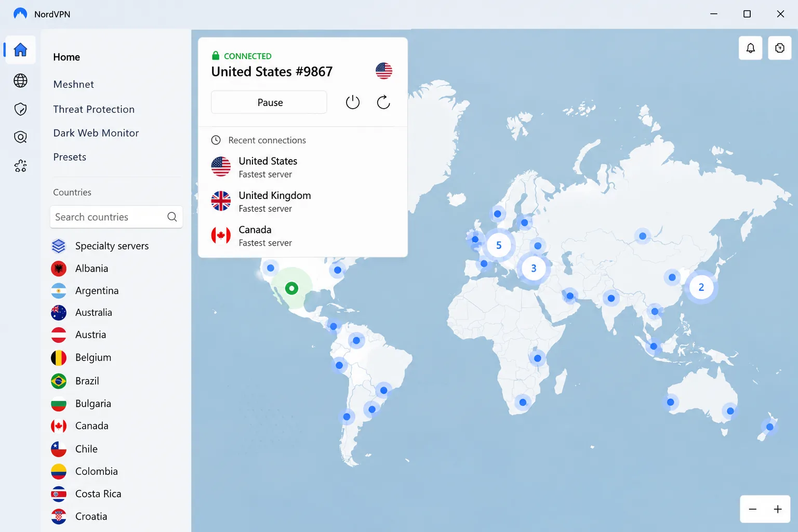Click the reconnect refresh icon
The height and width of the screenshot is (532, 798).
(383, 102)
